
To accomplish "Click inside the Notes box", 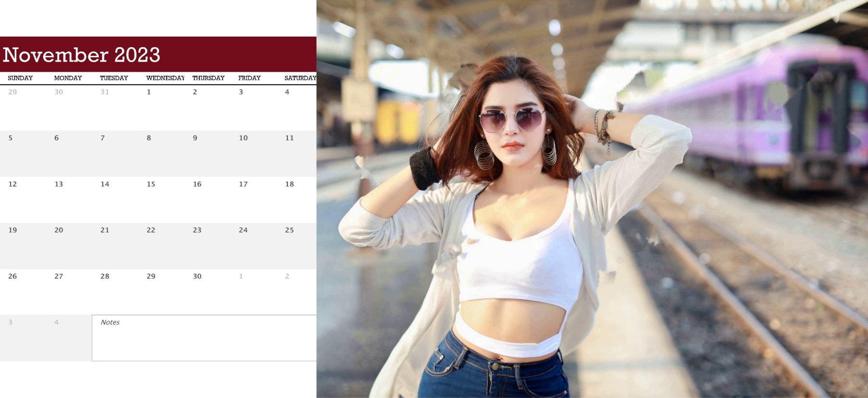I will pyautogui.click(x=204, y=338).
